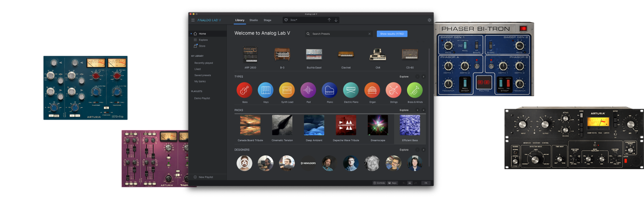Advance Designers list with right chevron
Image resolution: width=644 pixels, height=204 pixels.
(424, 150)
